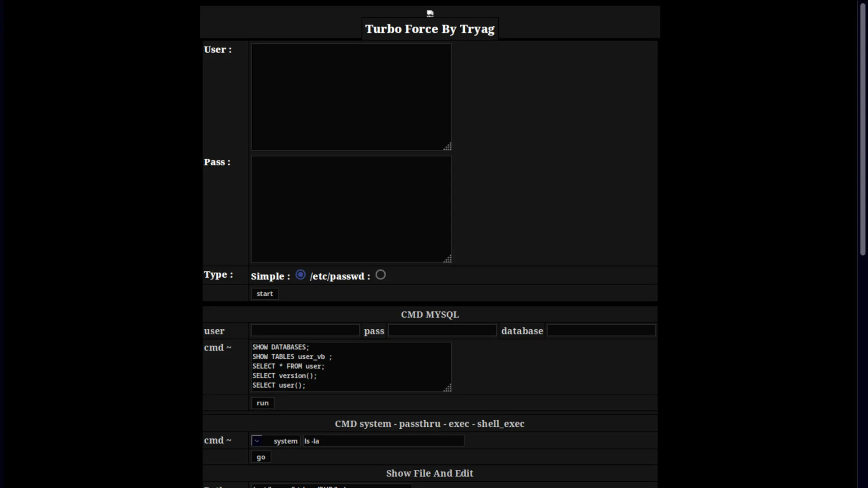Click the MySQL pass input field
The width and height of the screenshot is (868, 488).
443,330
